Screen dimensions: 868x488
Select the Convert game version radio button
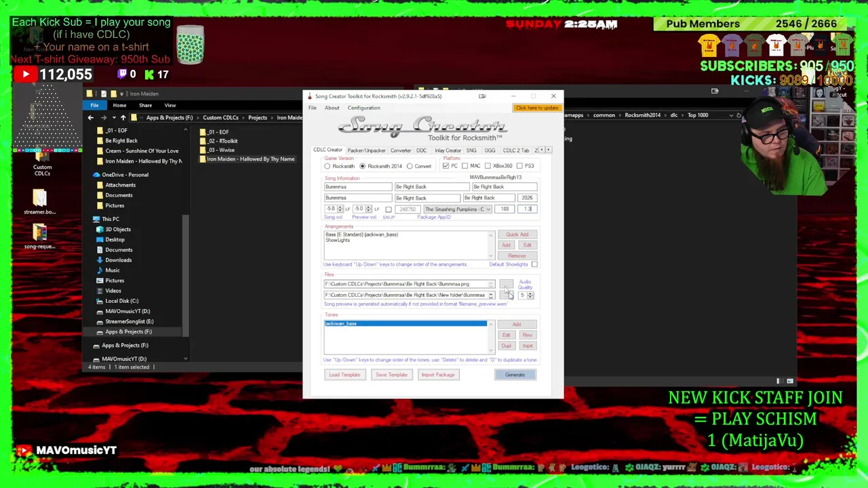410,166
